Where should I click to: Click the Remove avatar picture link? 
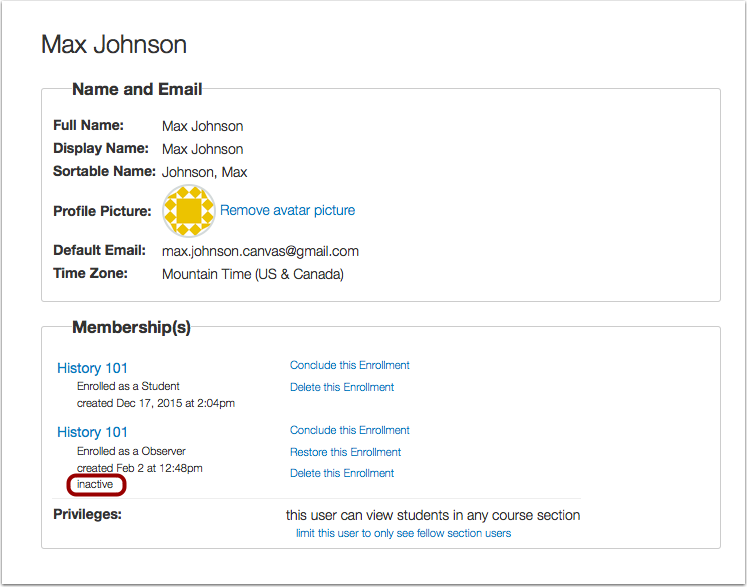pos(287,210)
